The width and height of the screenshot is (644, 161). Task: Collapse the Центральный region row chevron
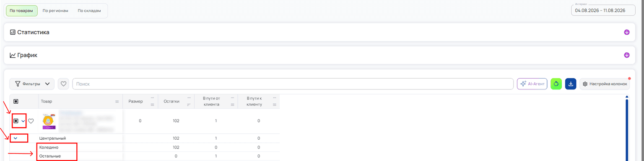click(x=16, y=138)
